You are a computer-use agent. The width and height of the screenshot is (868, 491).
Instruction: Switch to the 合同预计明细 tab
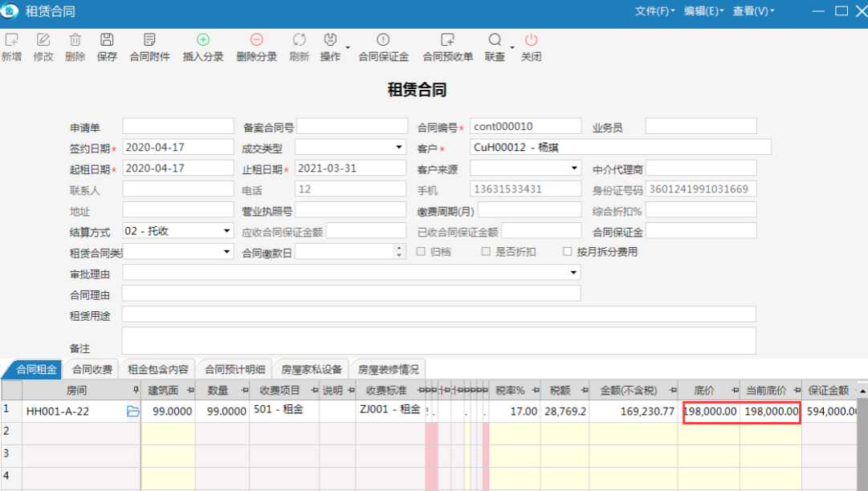[234, 369]
